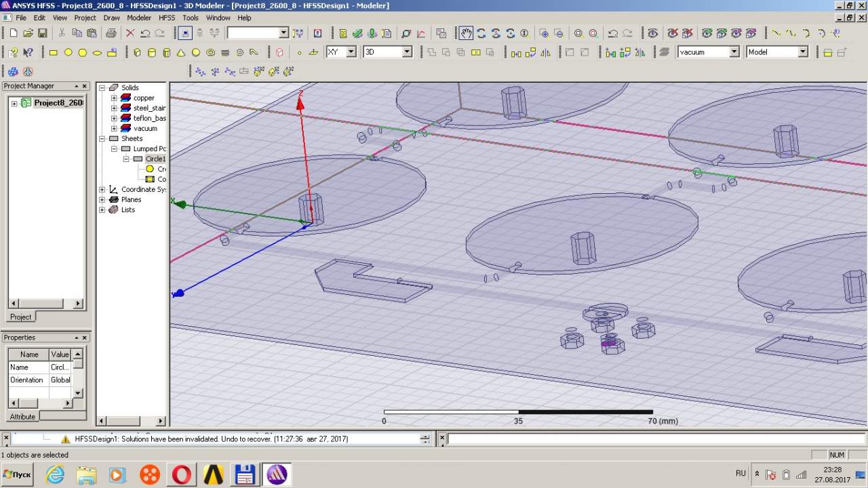Click the Properties table scroll-down arrow
The image size is (868, 488).
(78, 393)
